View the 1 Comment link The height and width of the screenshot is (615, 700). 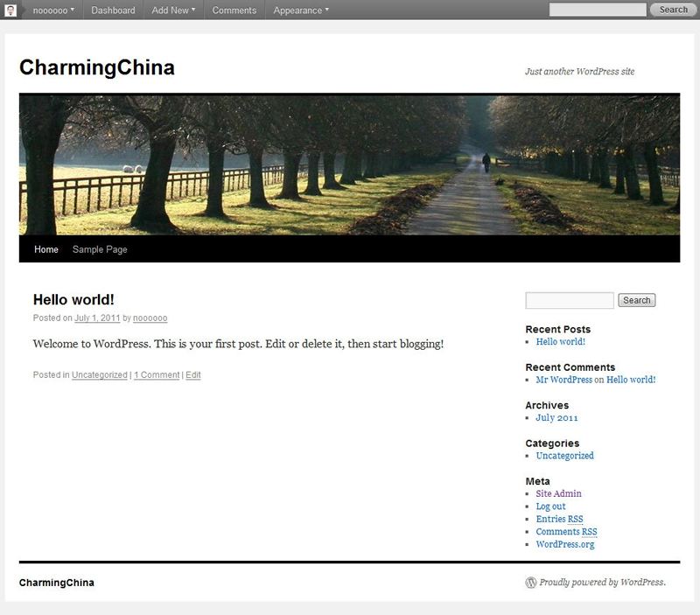tap(156, 374)
